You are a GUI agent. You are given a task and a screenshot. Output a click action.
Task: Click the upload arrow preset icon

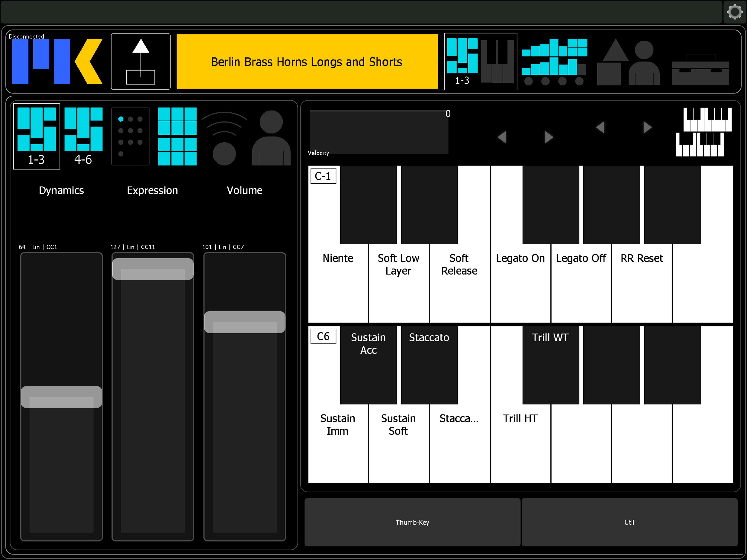[x=140, y=62]
